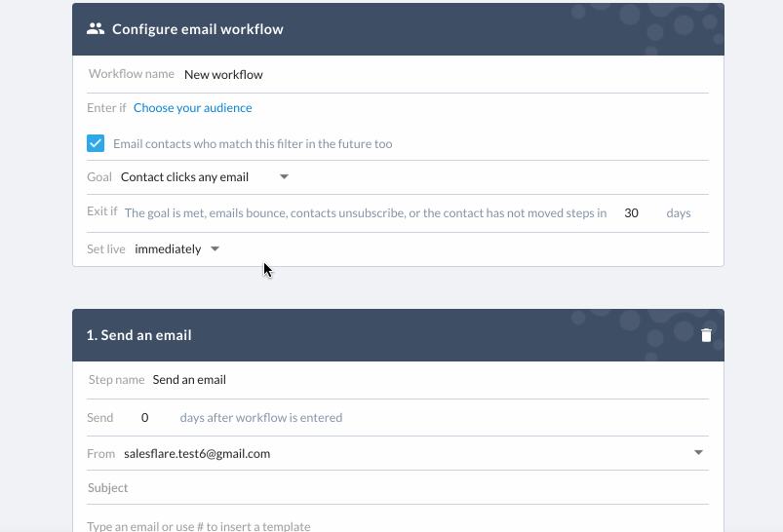Image resolution: width=783 pixels, height=532 pixels.
Task: Click the Send days value 0 field
Action: click(x=145, y=418)
